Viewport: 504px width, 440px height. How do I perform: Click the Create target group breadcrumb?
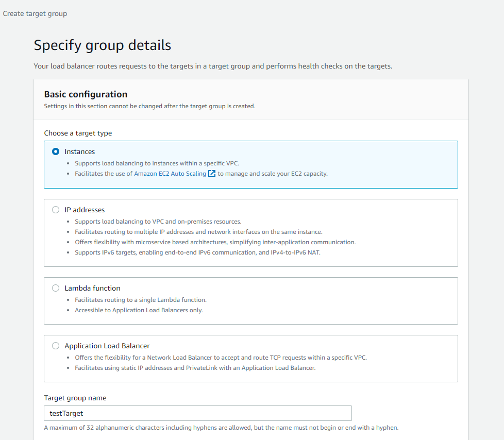pyautogui.click(x=35, y=13)
